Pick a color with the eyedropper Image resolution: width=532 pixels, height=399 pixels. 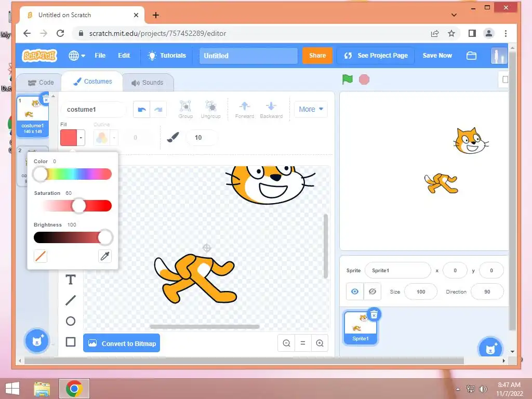tap(105, 256)
